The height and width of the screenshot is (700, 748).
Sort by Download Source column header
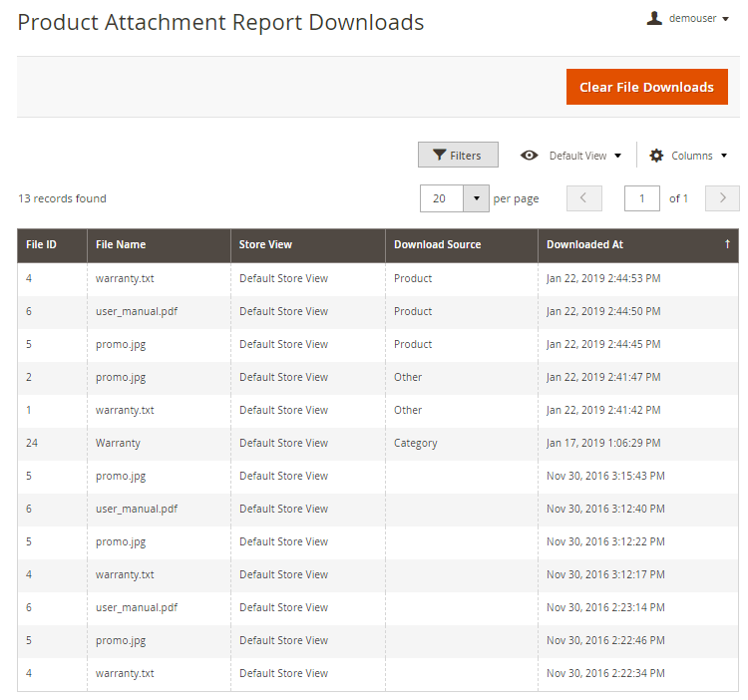click(437, 244)
